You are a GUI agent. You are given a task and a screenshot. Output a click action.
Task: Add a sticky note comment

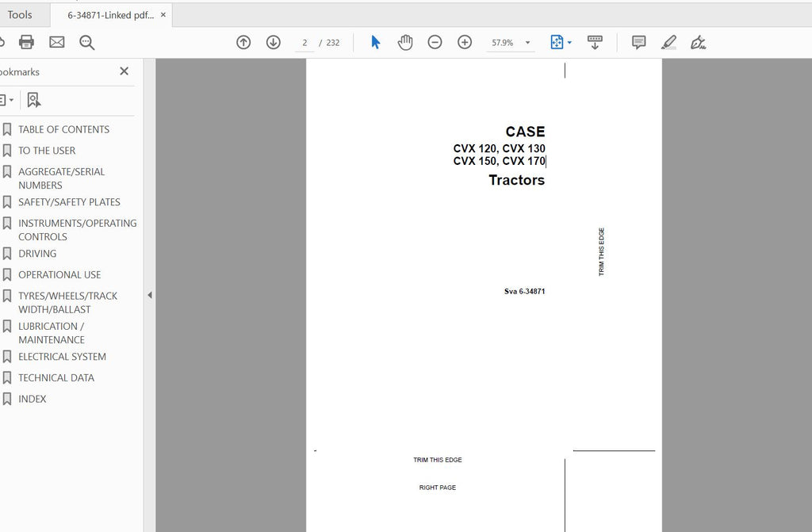(638, 43)
